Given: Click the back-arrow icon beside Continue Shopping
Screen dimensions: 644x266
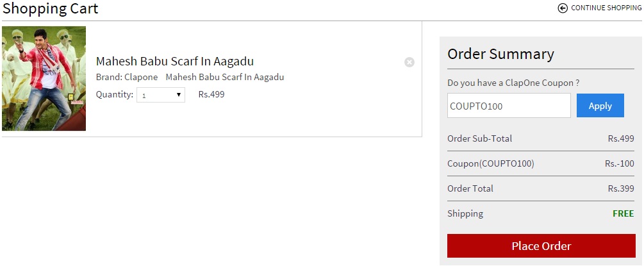Looking at the screenshot, I should (x=563, y=8).
